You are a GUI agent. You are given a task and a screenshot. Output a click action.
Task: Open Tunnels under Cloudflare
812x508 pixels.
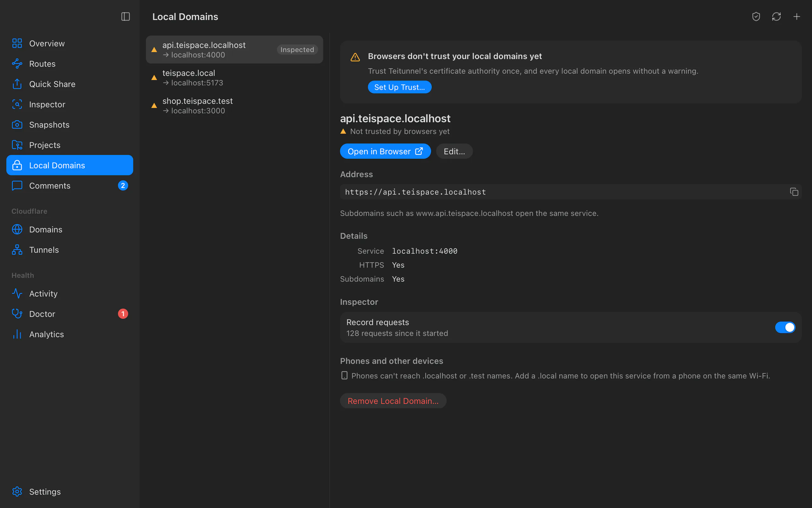(x=70, y=250)
